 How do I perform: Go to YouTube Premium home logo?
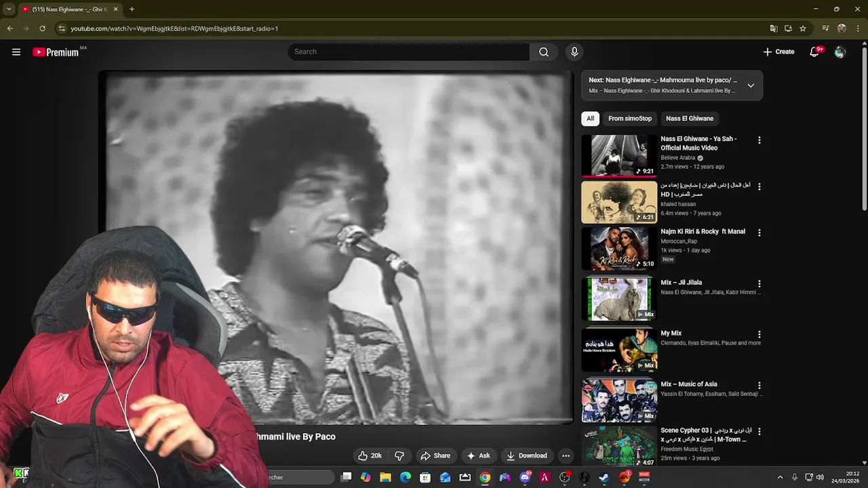click(x=56, y=52)
